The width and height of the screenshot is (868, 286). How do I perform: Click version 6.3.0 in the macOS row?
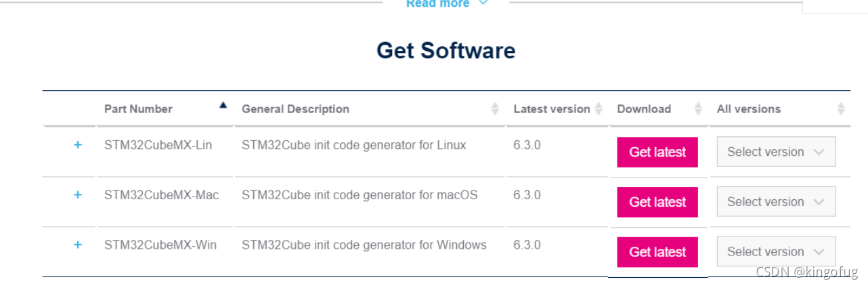[x=527, y=195]
